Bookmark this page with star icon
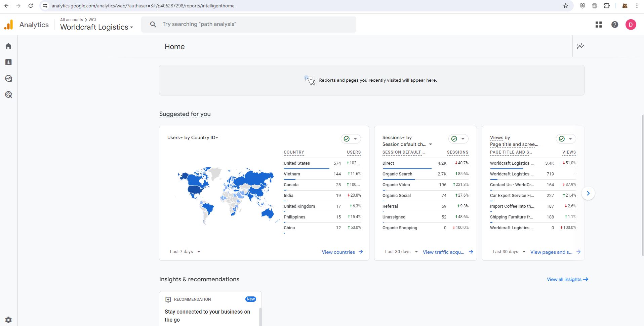This screenshot has width=644, height=326. [x=566, y=6]
